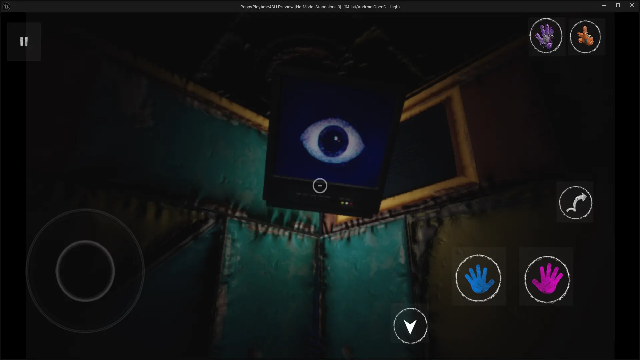Minimize the emulator window
Screen dimensions: 640x360
pos(604,5)
